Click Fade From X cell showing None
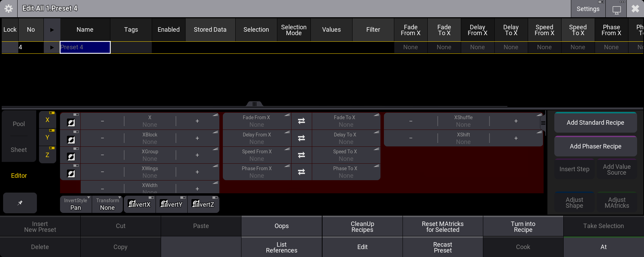This screenshot has width=644, height=257. pyautogui.click(x=410, y=47)
